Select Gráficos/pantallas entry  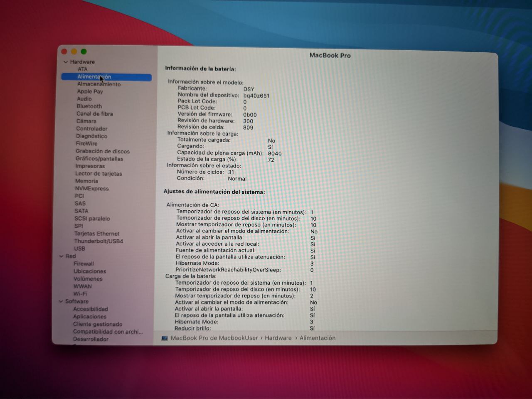[x=99, y=159]
